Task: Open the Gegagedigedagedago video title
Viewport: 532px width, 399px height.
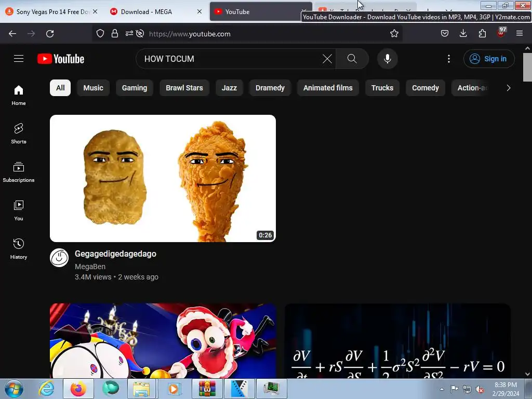Action: point(115,254)
